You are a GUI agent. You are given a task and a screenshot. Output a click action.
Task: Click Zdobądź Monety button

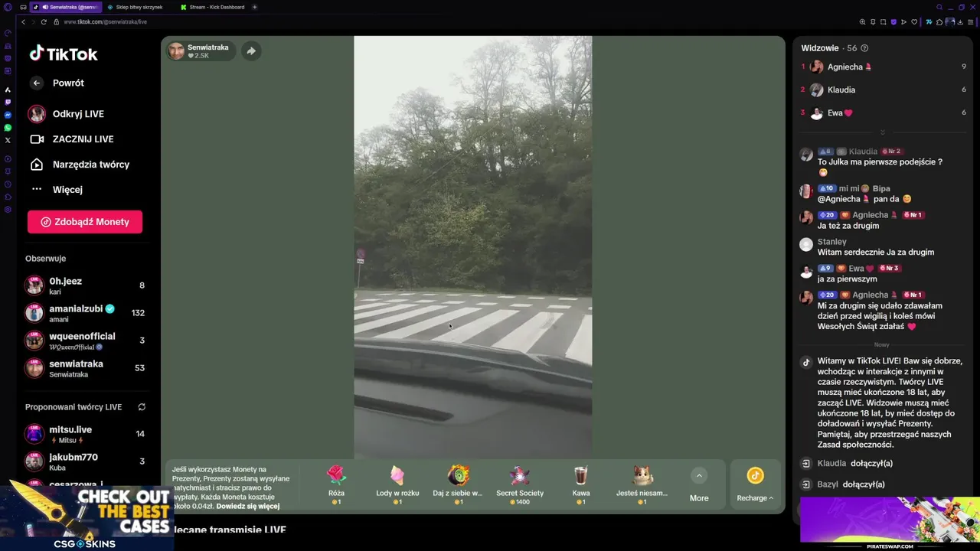pos(85,222)
